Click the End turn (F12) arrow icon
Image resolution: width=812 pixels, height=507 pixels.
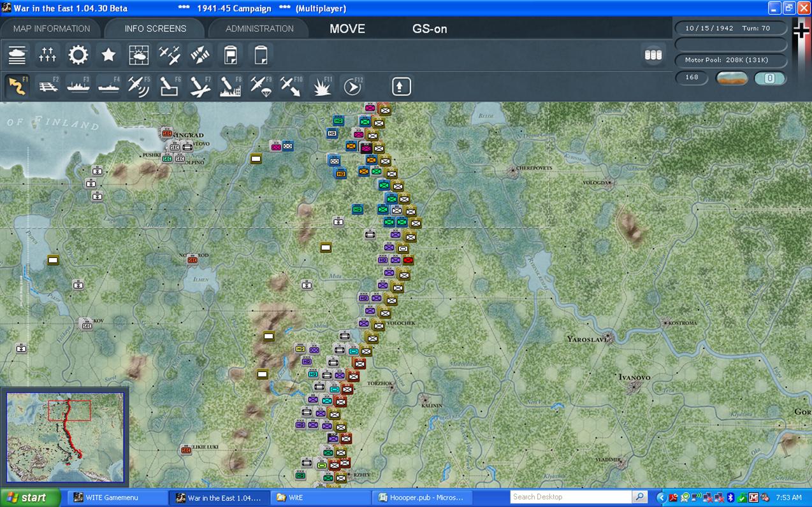point(352,86)
